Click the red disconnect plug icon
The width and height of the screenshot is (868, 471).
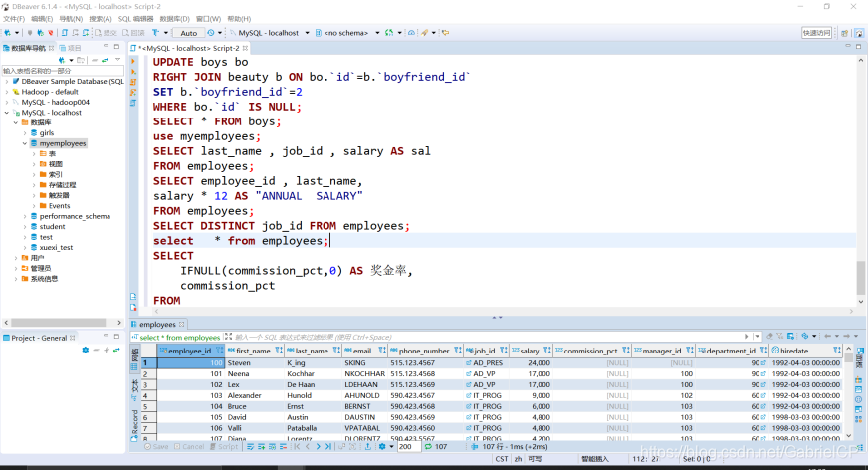51,33
